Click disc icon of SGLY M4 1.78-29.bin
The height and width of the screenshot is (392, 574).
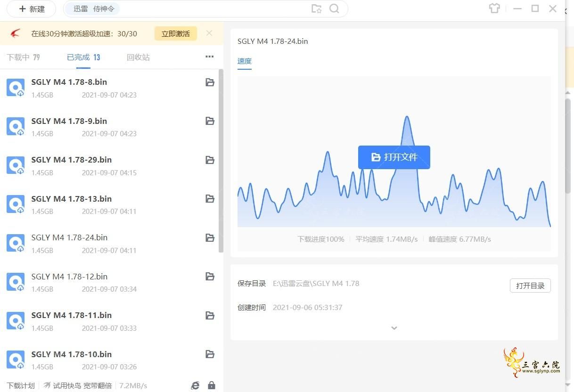point(16,165)
